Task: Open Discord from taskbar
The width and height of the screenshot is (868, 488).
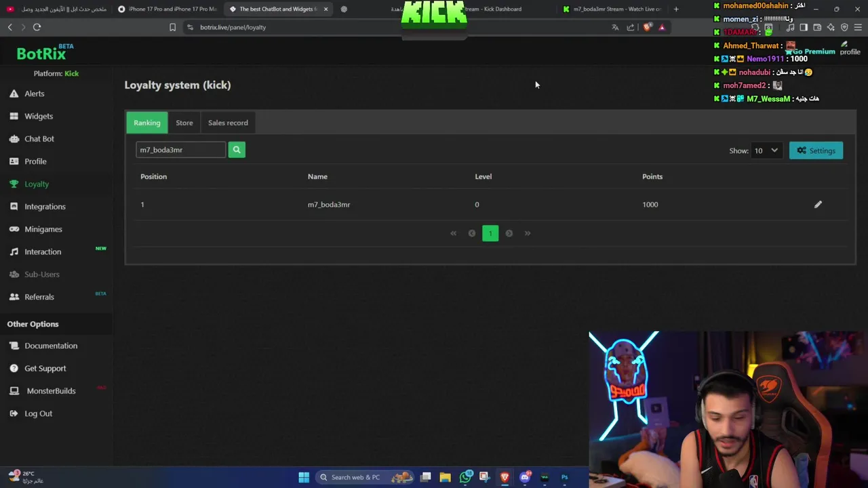Action: (x=525, y=477)
